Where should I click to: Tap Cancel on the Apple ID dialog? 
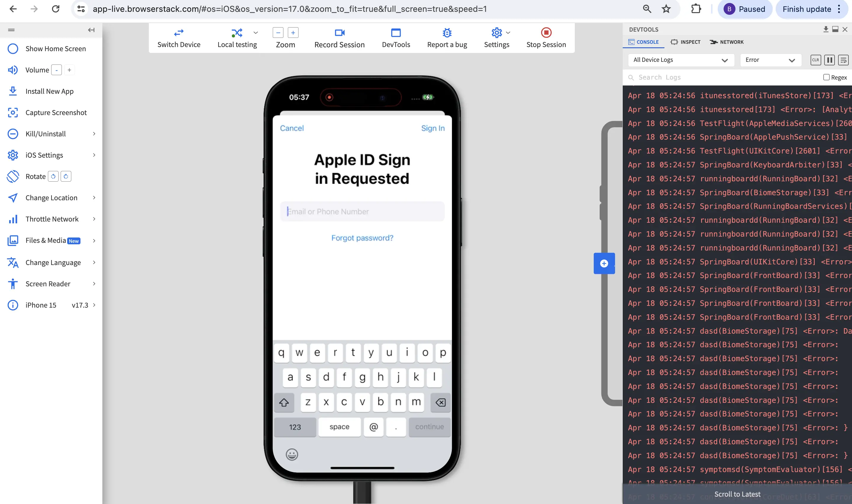[292, 128]
